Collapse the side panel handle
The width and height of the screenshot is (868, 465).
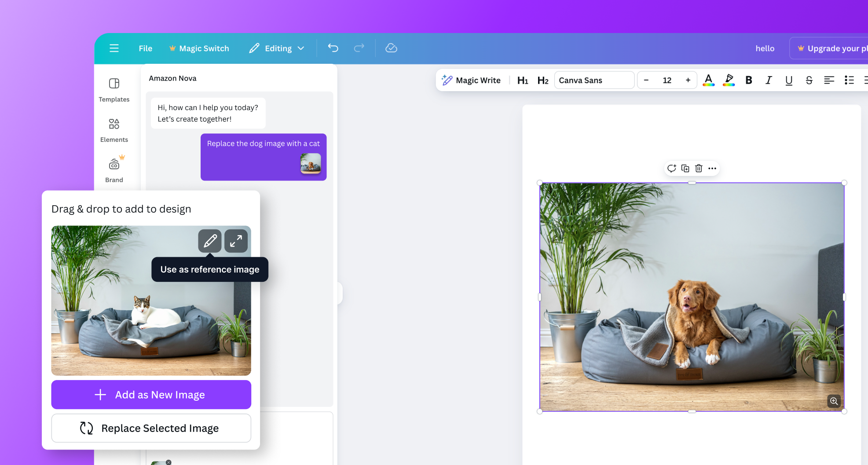[340, 293]
